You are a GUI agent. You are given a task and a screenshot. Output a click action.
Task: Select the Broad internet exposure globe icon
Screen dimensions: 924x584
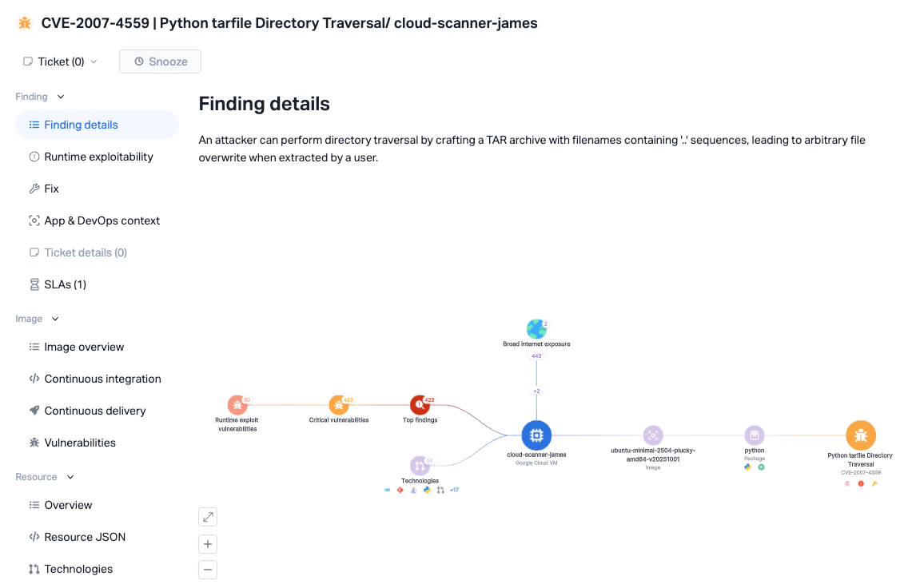coord(536,328)
